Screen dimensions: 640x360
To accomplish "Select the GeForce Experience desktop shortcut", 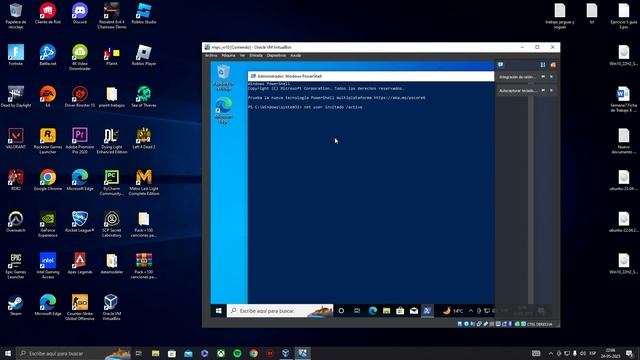I will pyautogui.click(x=48, y=224).
